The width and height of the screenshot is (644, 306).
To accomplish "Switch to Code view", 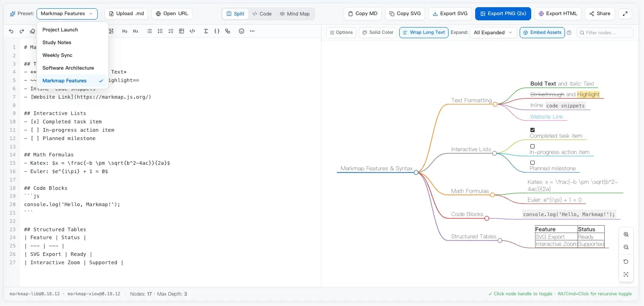I will point(262,14).
